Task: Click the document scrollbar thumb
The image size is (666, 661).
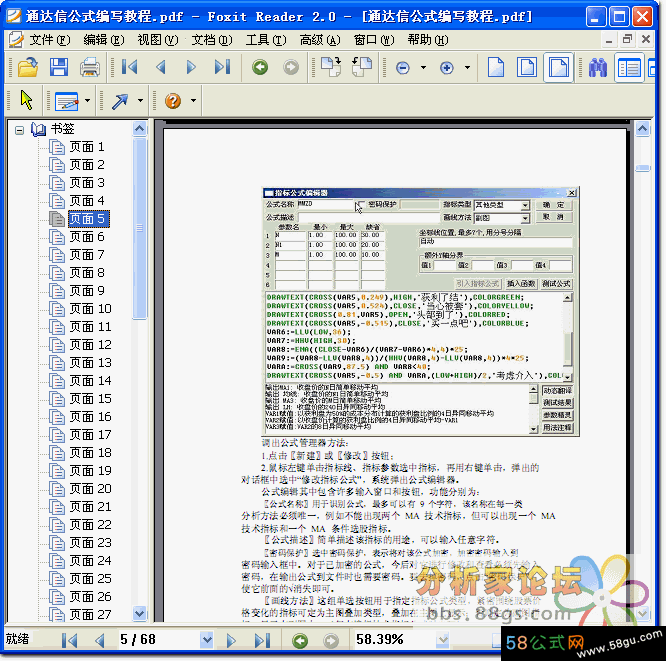Action: pos(643,168)
